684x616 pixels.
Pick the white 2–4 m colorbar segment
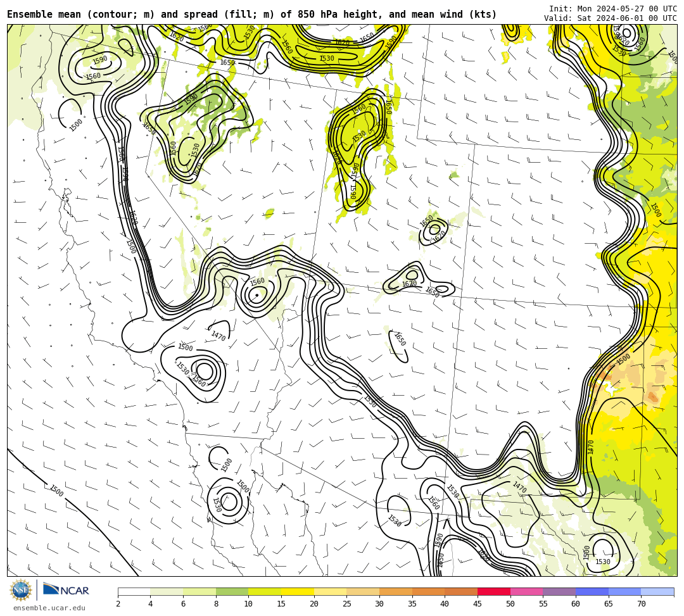(x=134, y=591)
